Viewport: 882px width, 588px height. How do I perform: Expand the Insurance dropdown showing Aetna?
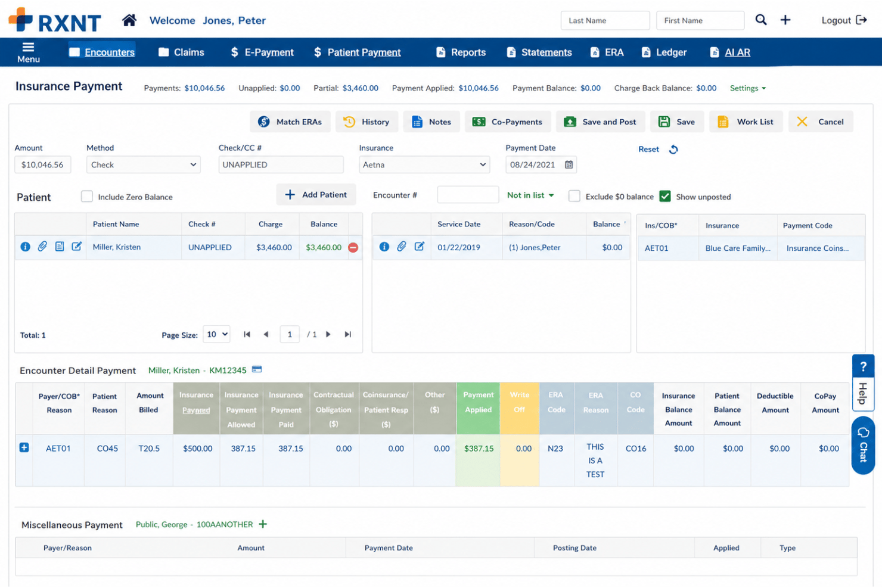(x=424, y=165)
